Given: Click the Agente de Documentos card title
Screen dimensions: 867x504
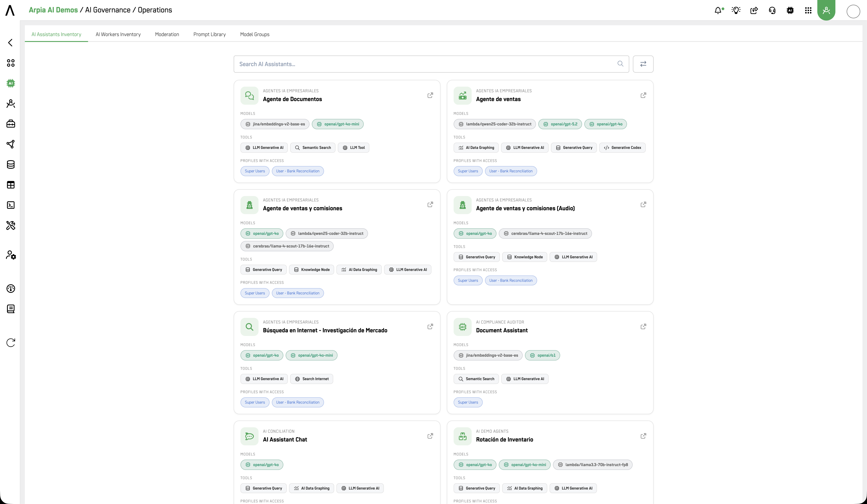Looking at the screenshot, I should (292, 99).
